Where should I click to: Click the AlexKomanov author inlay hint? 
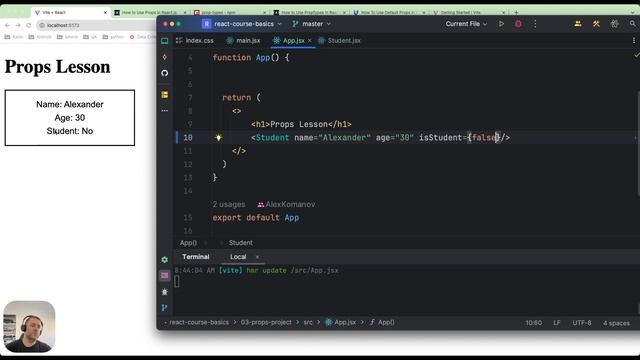[286, 204]
